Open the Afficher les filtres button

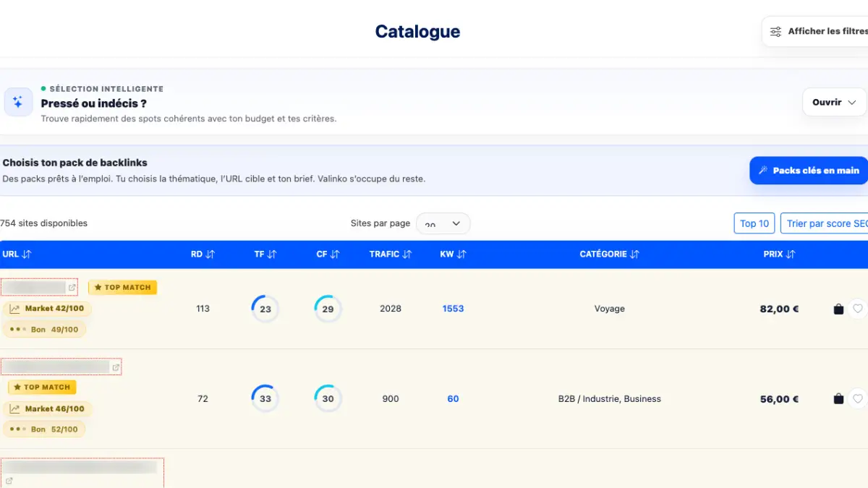click(815, 32)
